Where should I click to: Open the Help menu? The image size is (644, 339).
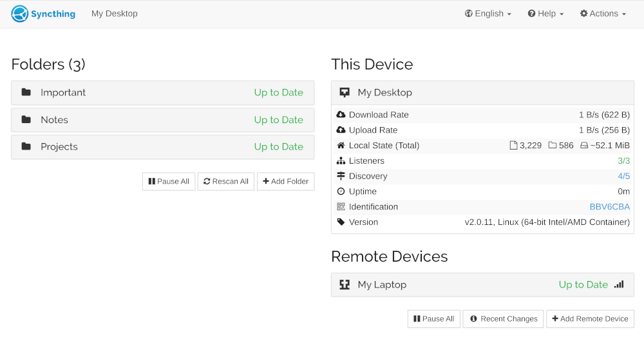[x=545, y=14]
